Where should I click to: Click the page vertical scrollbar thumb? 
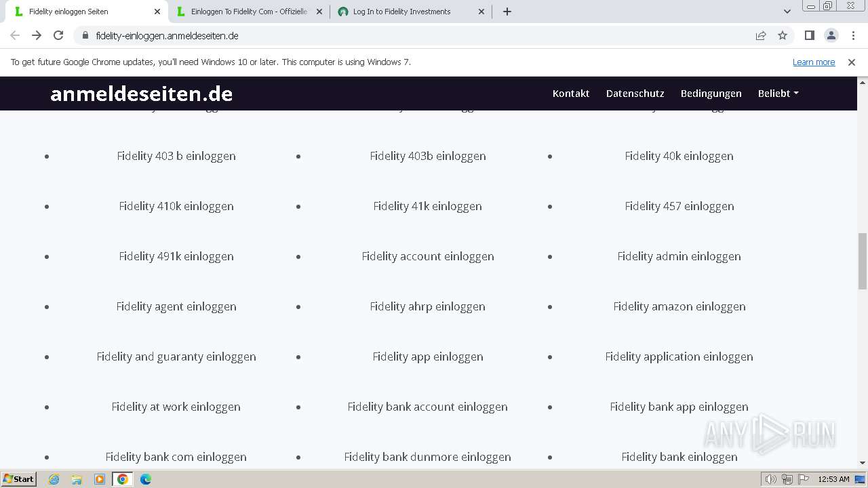[863, 261]
